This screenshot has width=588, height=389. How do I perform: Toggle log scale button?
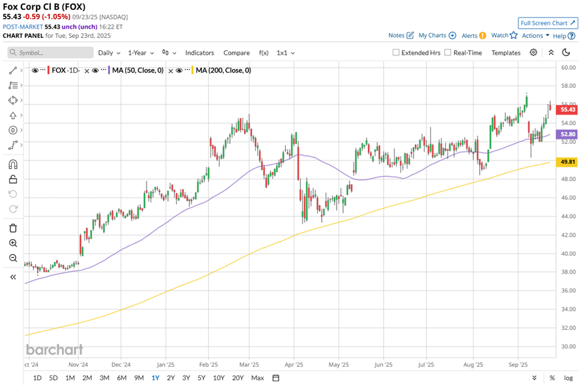pos(568,378)
